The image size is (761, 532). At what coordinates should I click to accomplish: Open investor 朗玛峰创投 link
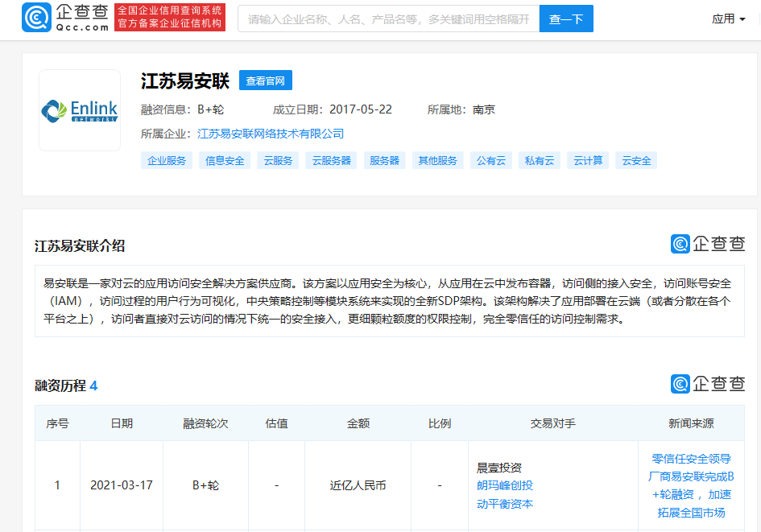pyautogui.click(x=505, y=485)
